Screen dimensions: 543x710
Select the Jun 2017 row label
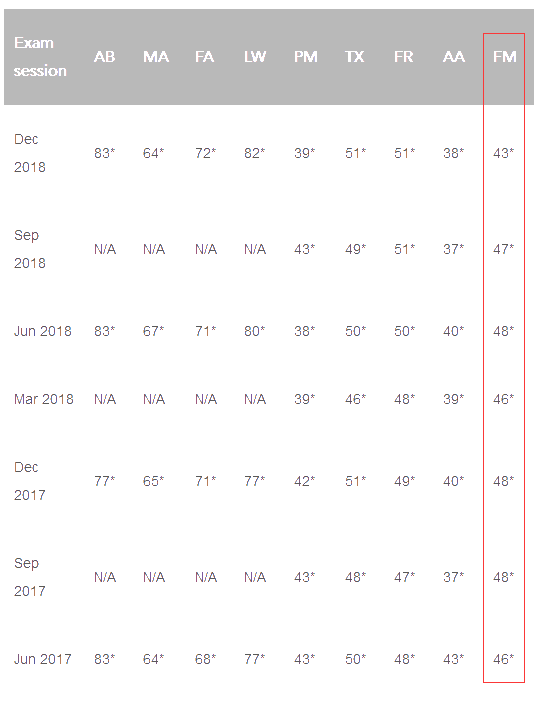pos(43,659)
